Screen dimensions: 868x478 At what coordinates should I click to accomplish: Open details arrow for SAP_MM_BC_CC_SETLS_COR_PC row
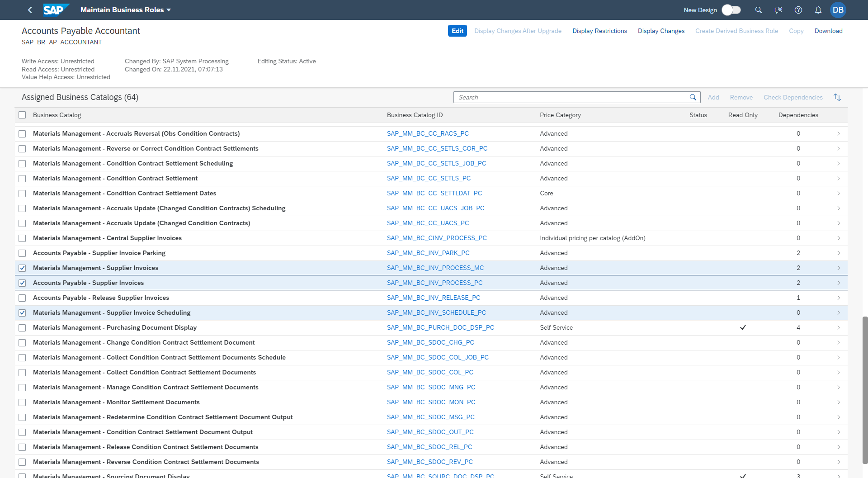tap(838, 148)
